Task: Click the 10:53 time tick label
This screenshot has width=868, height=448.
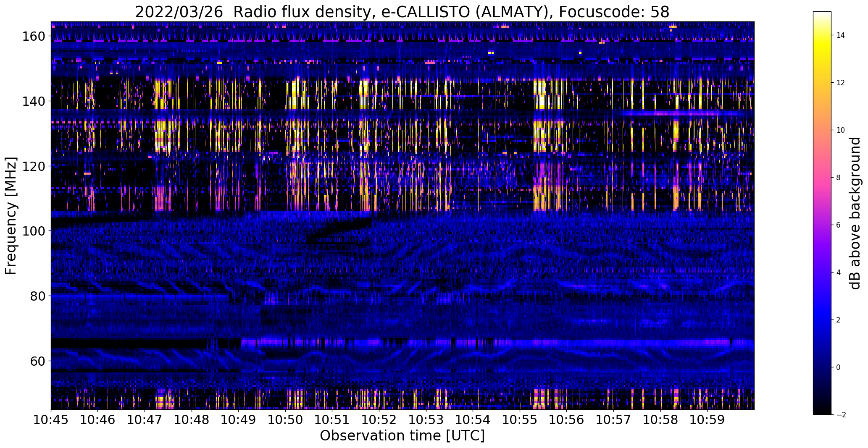Action: [x=426, y=419]
